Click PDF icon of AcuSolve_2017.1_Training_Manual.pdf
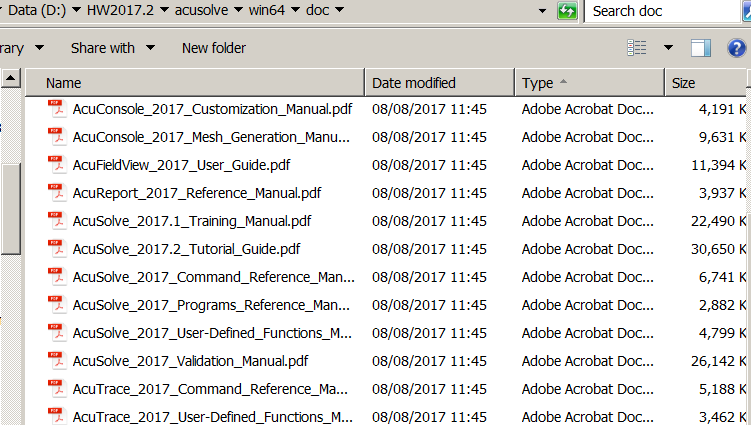The height and width of the screenshot is (425, 751). point(56,220)
